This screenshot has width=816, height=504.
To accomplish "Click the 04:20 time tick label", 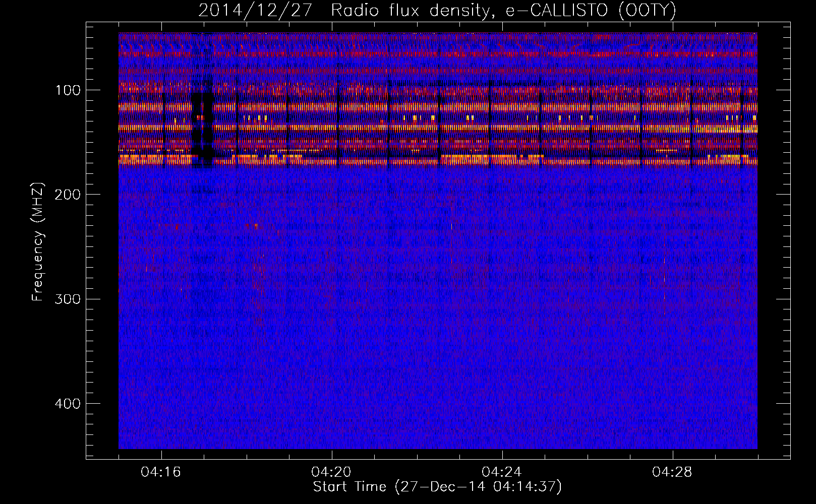I will click(x=332, y=472).
